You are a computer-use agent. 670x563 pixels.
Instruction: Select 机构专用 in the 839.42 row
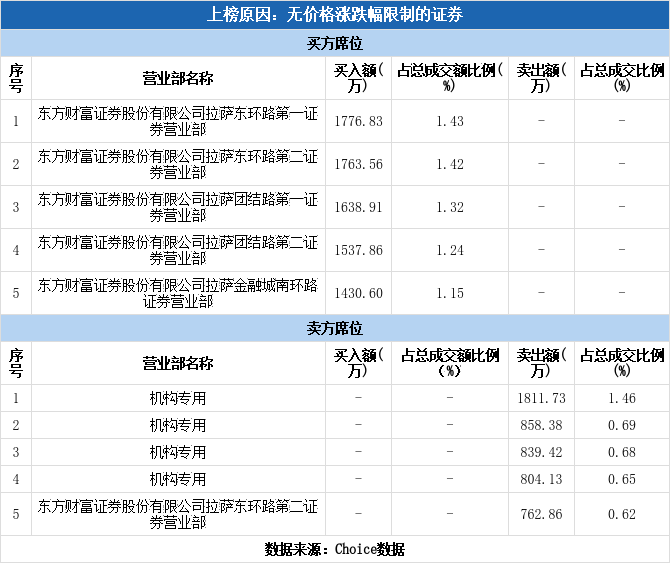[x=178, y=452]
